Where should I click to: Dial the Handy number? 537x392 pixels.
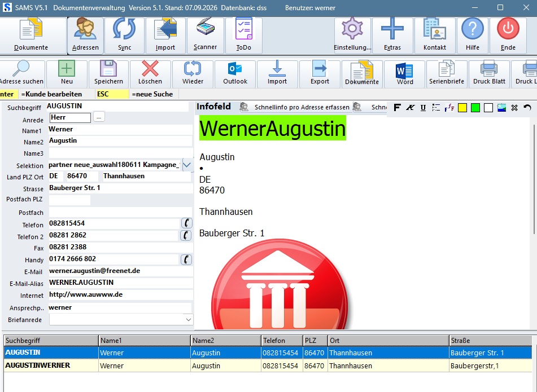point(186,259)
